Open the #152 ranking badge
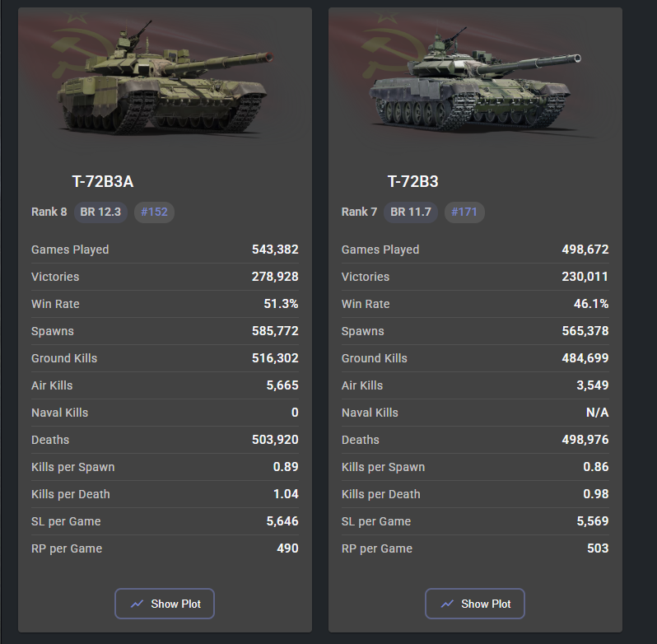Image resolution: width=657 pixels, height=644 pixels. click(154, 212)
